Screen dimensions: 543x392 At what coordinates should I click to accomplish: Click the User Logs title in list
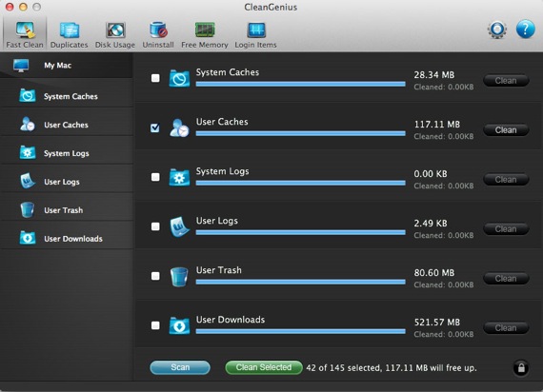[217, 221]
